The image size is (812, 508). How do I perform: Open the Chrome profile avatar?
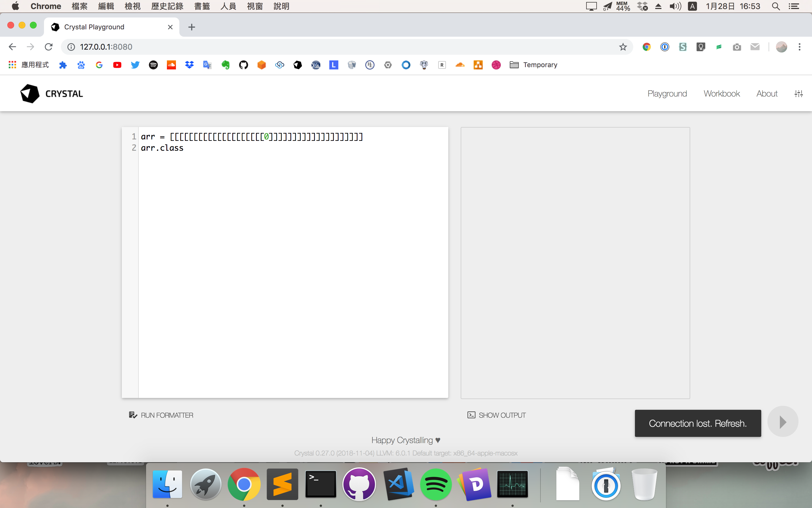tap(782, 47)
